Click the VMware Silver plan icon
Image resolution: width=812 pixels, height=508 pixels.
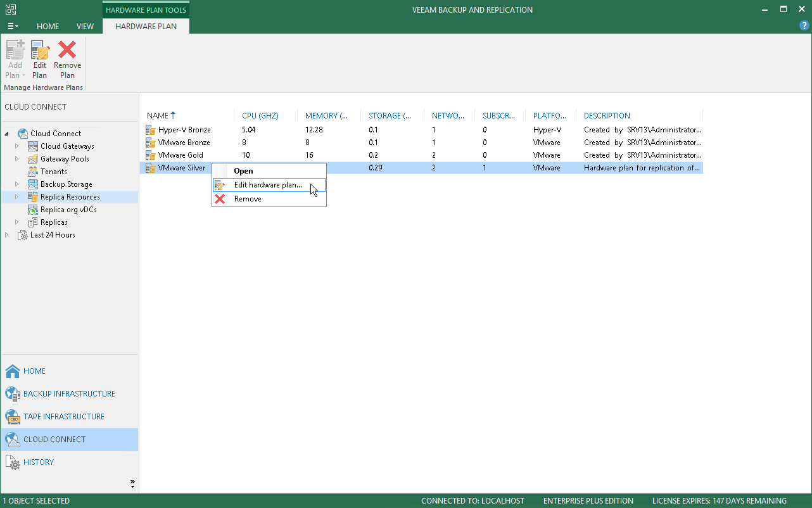(151, 168)
